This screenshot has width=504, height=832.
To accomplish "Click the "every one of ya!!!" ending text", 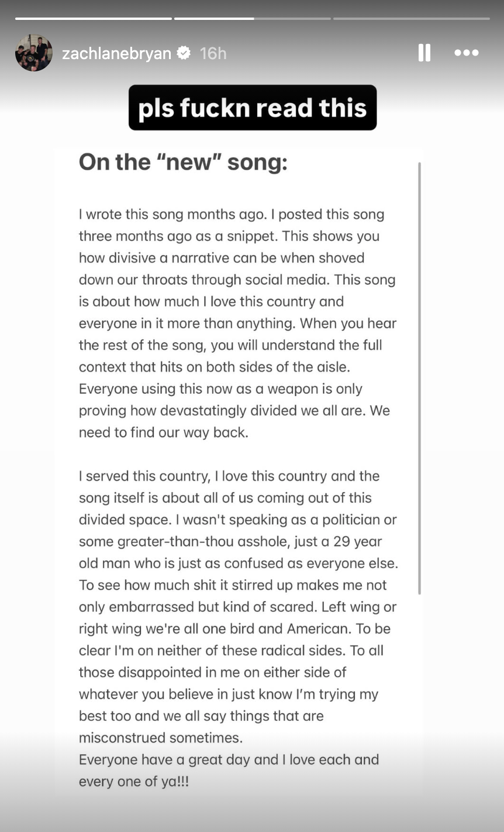I will tap(134, 782).
